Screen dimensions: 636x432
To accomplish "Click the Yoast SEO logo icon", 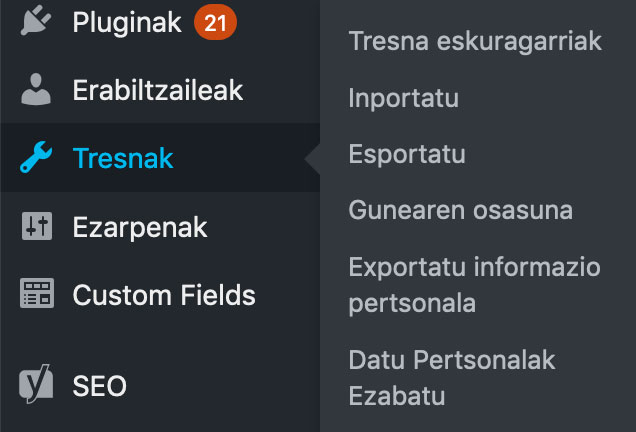I will pyautogui.click(x=36, y=383).
